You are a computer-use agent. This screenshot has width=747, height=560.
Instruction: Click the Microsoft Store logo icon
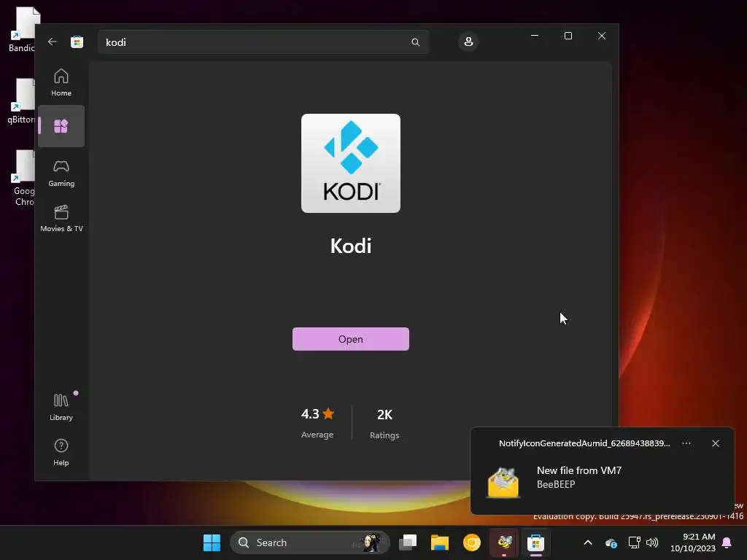tap(77, 42)
